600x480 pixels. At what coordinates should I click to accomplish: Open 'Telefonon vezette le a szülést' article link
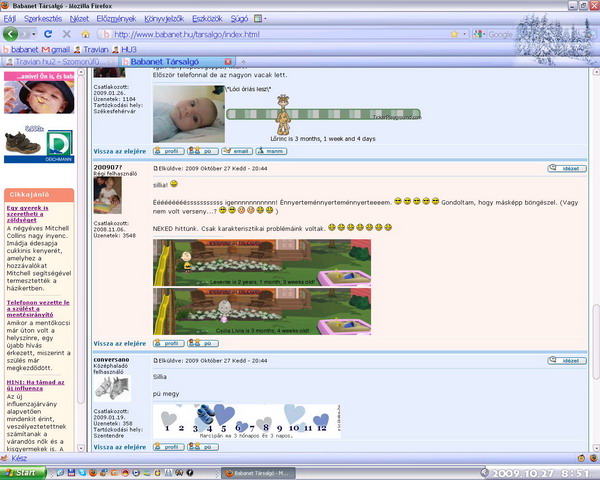point(36,310)
